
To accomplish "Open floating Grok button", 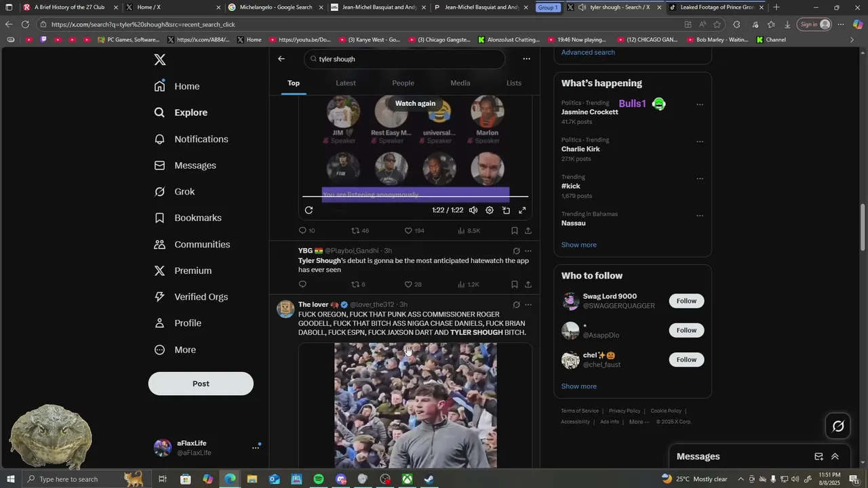I will tap(838, 426).
